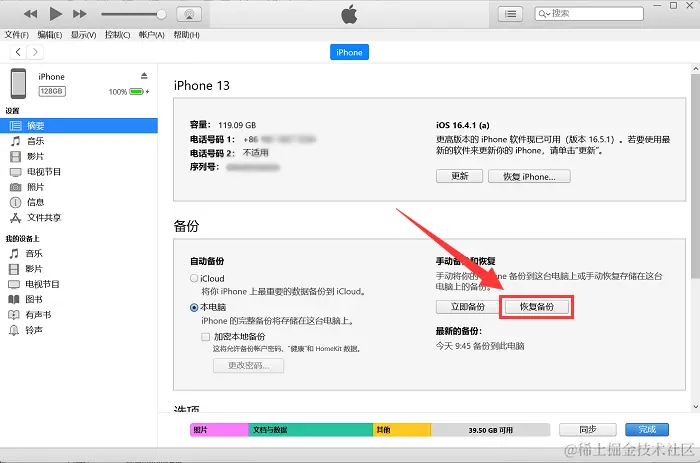Click the 文档与数据 storage bar segment
Image resolution: width=700 pixels, height=463 pixels.
pyautogui.click(x=310, y=430)
